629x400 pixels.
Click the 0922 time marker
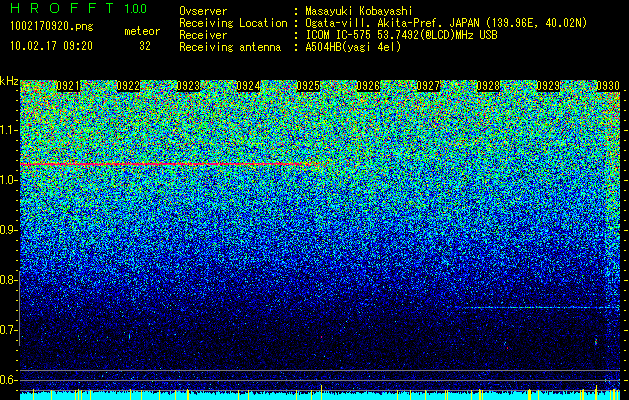128,86
